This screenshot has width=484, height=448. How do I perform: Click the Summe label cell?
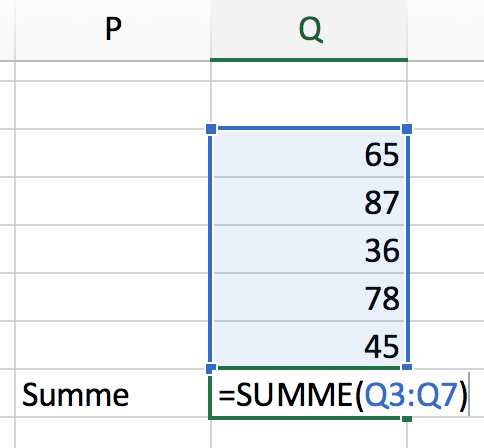(x=113, y=393)
